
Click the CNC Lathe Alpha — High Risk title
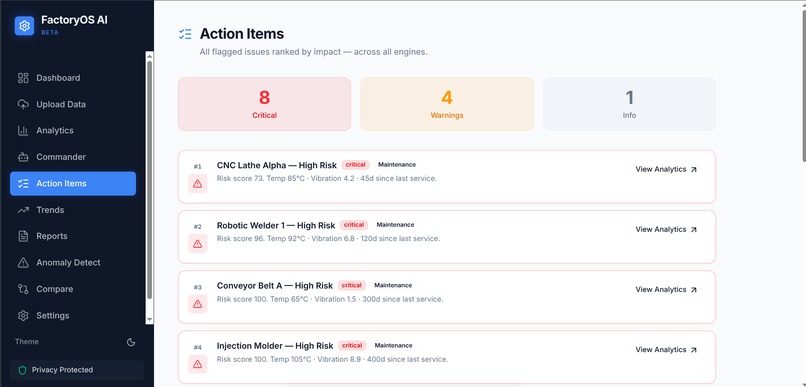click(277, 165)
